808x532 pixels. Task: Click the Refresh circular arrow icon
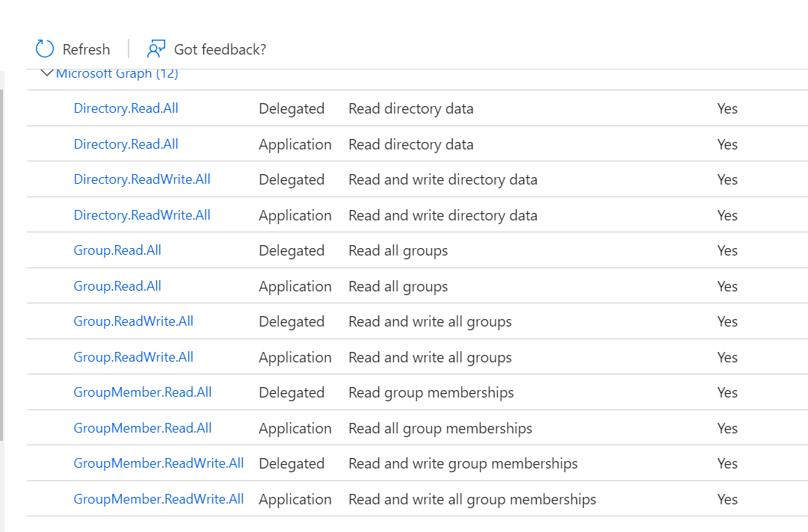45,49
